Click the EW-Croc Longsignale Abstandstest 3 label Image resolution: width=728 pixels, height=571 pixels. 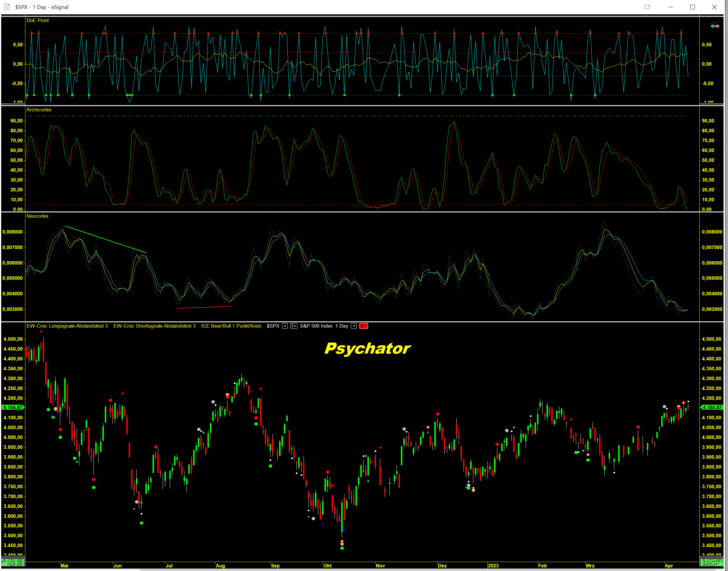67,326
